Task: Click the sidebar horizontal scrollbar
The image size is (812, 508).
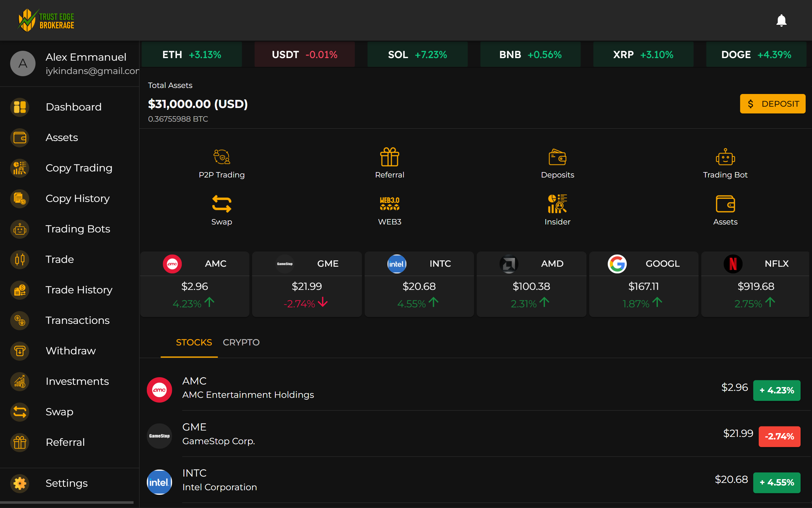Action: tap(66, 503)
